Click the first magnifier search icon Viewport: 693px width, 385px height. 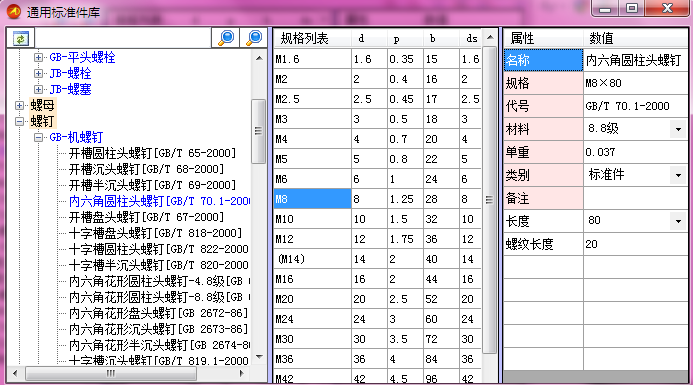[226, 38]
